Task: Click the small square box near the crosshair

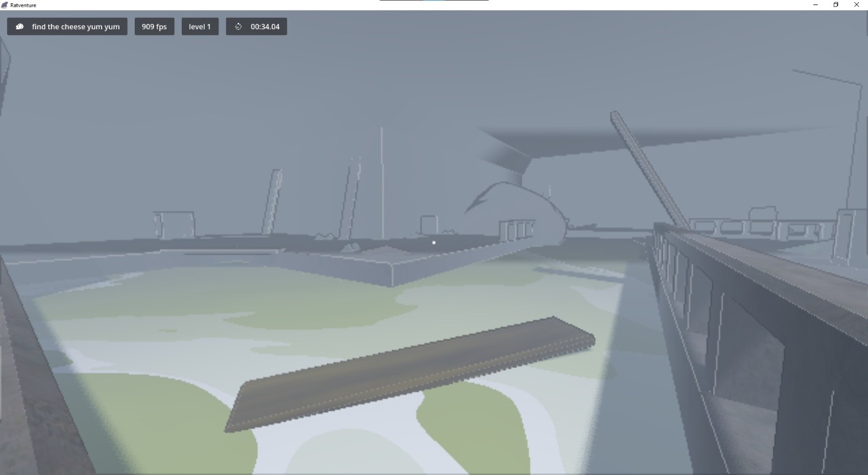Action: (429, 224)
